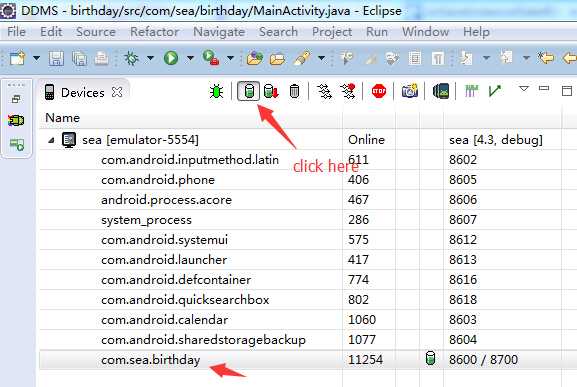This screenshot has width=577, height=387.
Task: Click the Capture System Wide Trace icon
Action: pyautogui.click(x=471, y=91)
